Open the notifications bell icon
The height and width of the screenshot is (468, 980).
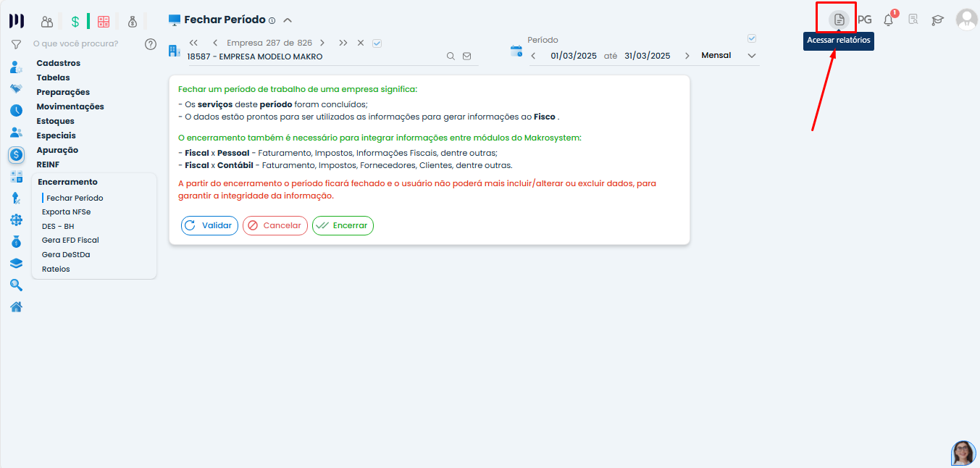[889, 20]
